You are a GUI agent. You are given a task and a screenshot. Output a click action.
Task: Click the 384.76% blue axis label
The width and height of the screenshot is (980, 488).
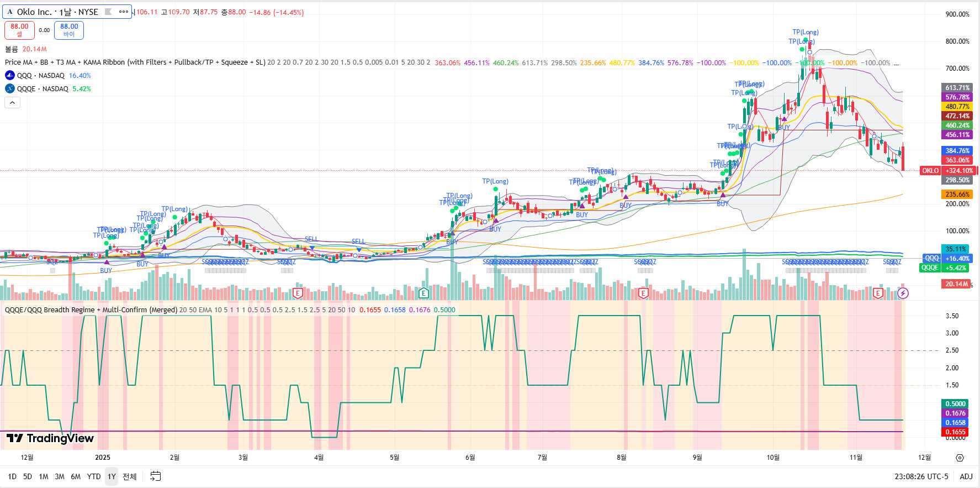[957, 151]
